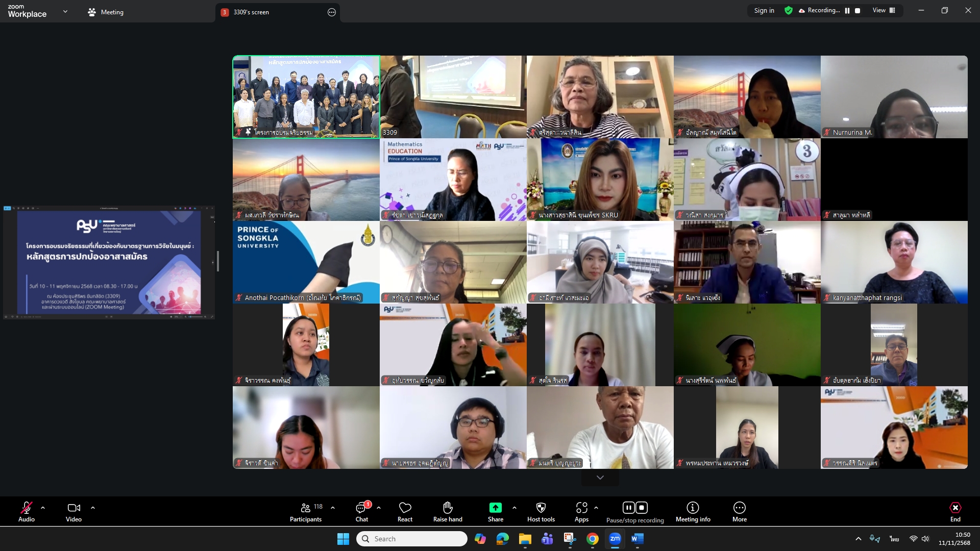Click the Sign in button
Screen dimensions: 980x551
[764, 11]
